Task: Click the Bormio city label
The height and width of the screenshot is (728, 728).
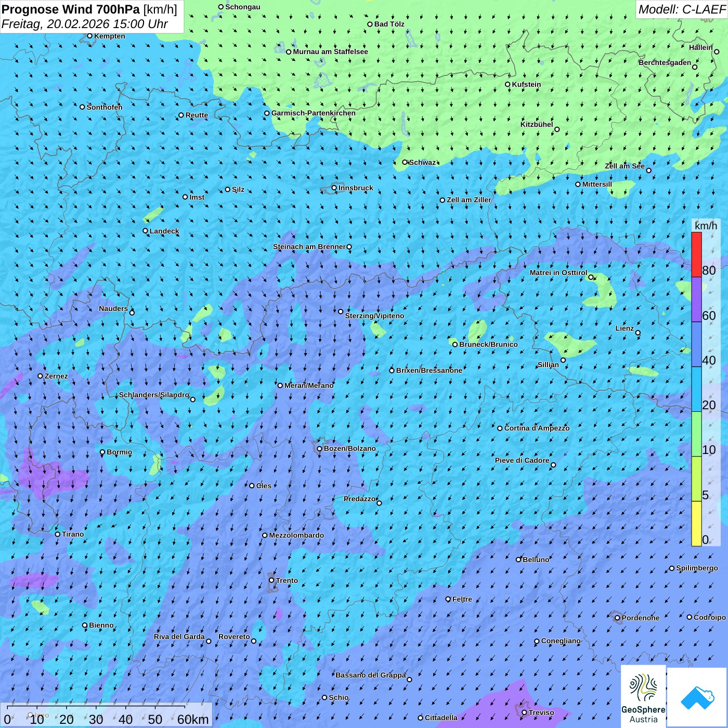Action: (119, 452)
